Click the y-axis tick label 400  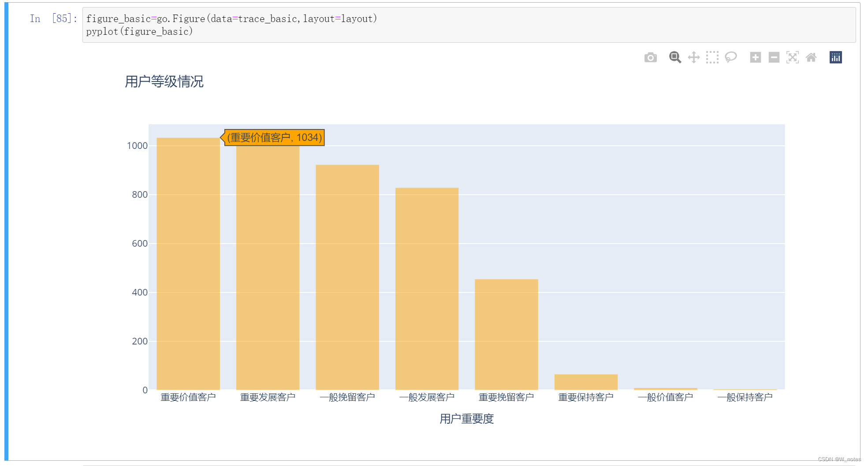[140, 292]
